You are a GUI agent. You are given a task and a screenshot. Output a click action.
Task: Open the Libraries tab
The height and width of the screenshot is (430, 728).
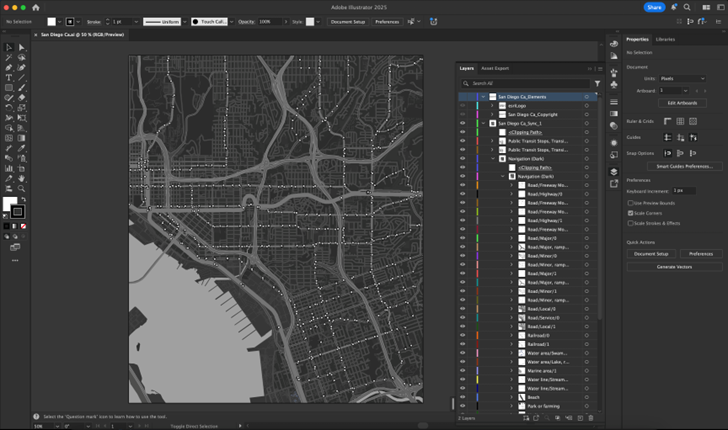coord(665,39)
